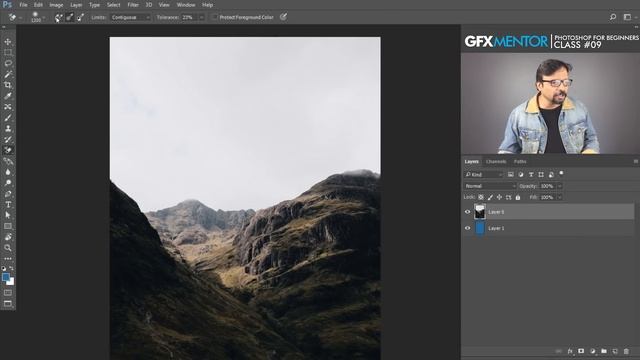Enable Protect Foreground Color checkbox
The image size is (640, 360).
point(215,17)
